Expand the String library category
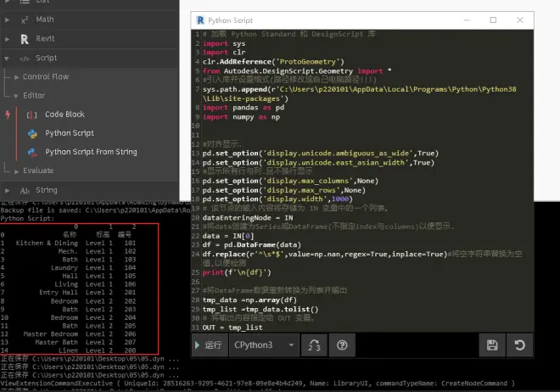This screenshot has height=392, width=560. click(7, 190)
